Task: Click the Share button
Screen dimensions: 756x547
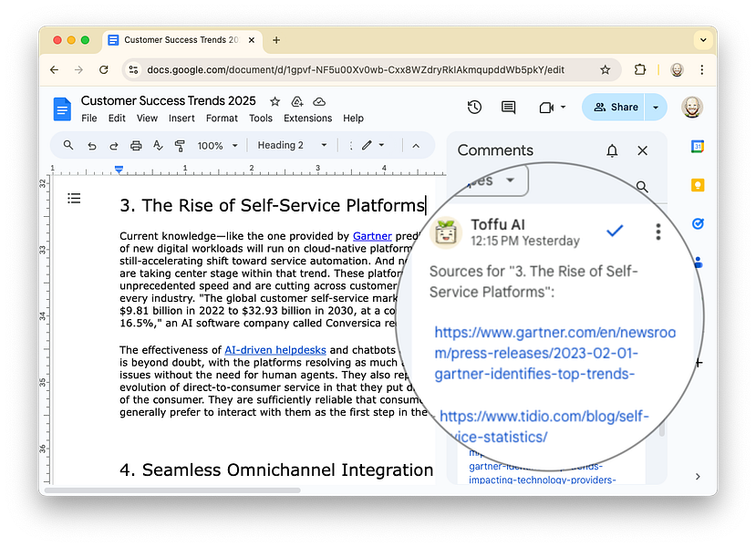Action: pyautogui.click(x=614, y=107)
